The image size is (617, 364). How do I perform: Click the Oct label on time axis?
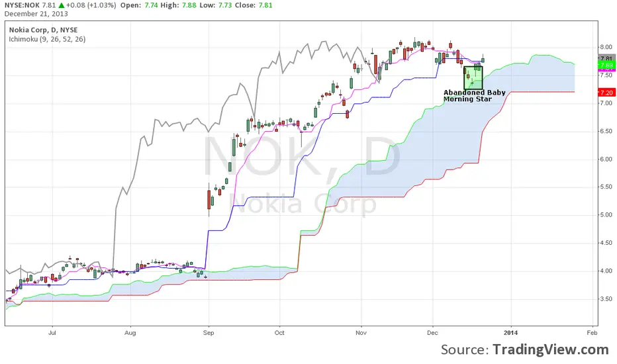click(x=279, y=333)
